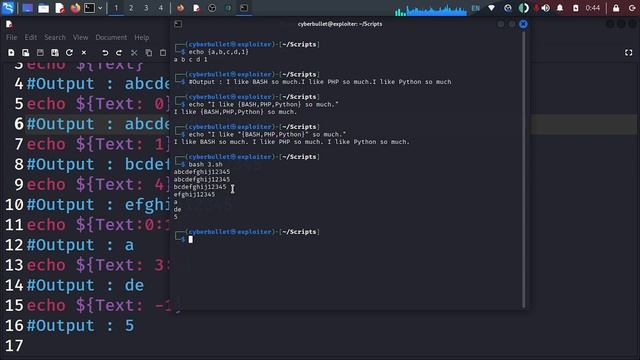Open Mousepad File menu
This screenshot has height=360, width=640.
11,37
